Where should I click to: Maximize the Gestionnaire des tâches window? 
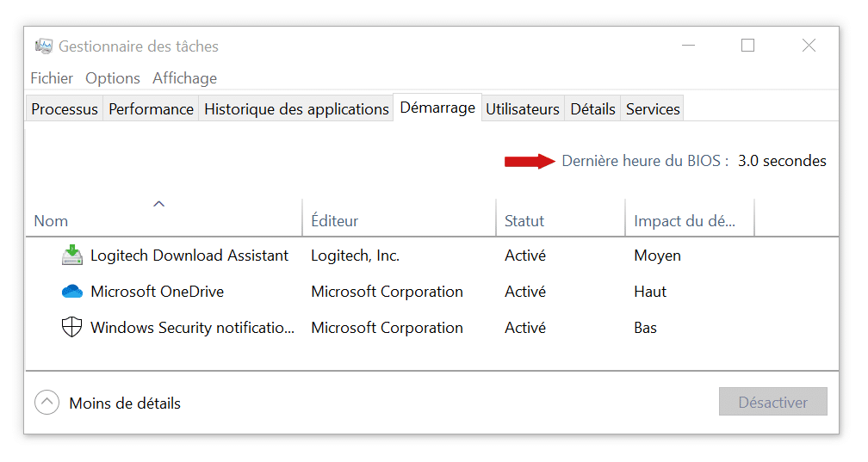(x=747, y=46)
